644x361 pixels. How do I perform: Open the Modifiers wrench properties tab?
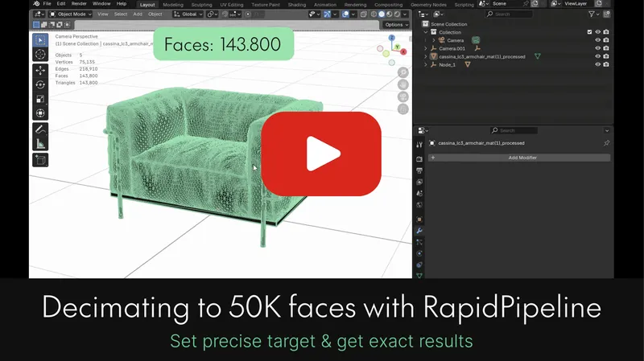tap(419, 231)
